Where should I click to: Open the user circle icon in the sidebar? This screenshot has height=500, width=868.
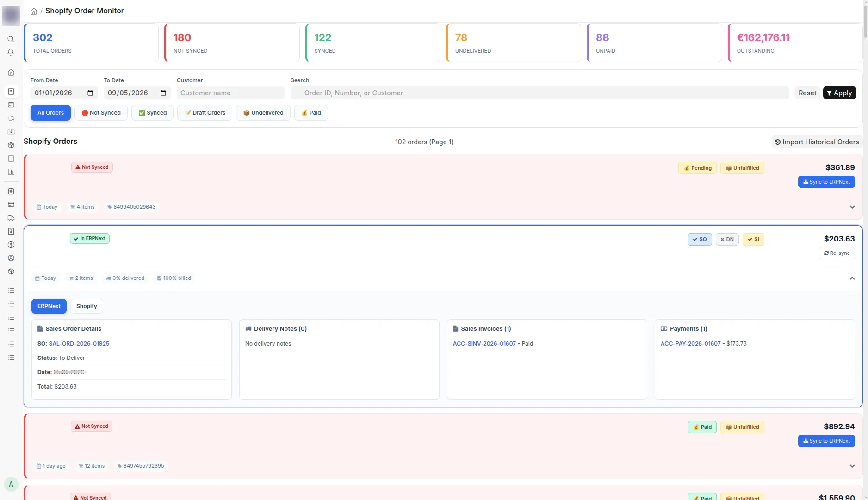(11, 258)
